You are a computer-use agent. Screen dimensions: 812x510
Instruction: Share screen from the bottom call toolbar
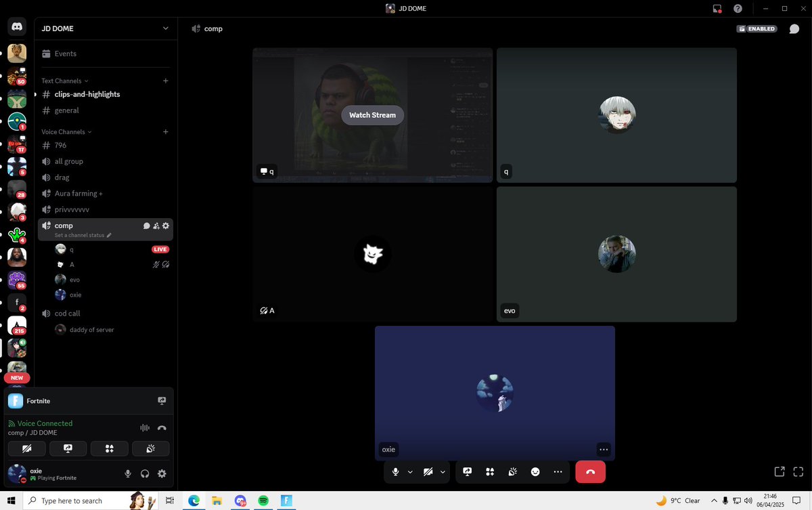pyautogui.click(x=468, y=471)
